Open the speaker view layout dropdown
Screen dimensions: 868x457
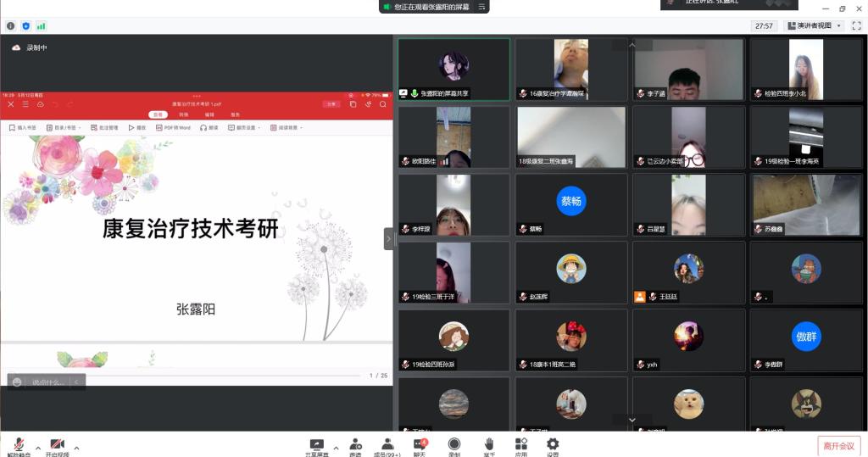click(815, 26)
